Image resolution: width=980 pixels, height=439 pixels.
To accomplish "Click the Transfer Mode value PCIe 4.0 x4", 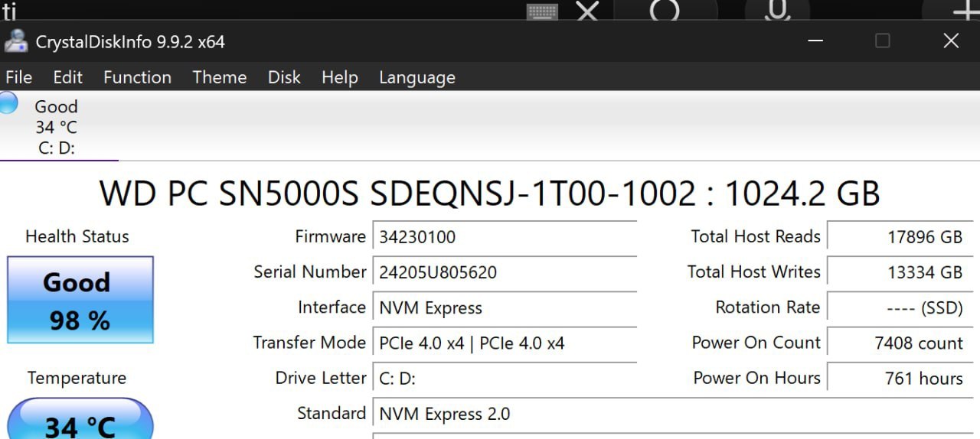I will tap(505, 343).
